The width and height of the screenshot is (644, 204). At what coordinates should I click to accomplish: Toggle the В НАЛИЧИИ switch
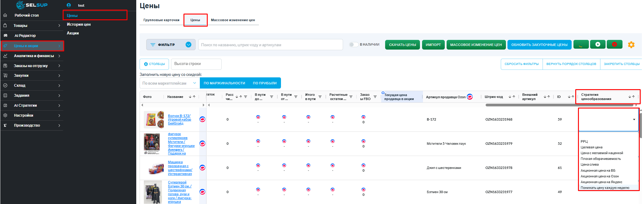point(353,45)
